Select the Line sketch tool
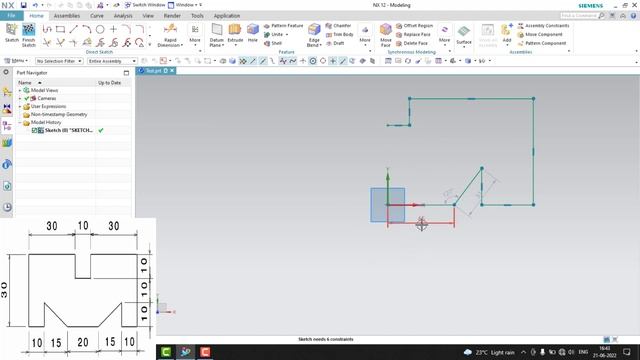Screen dimensions: 640x360 click(x=73, y=29)
